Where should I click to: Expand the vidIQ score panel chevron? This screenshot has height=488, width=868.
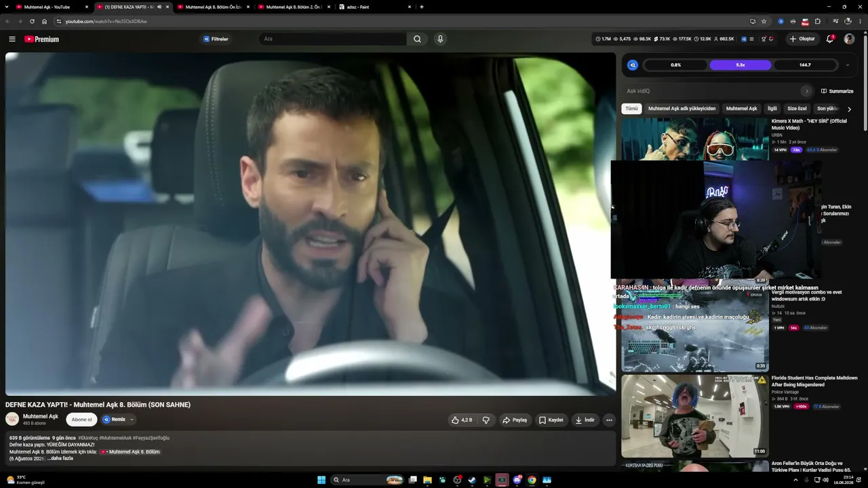(x=847, y=65)
